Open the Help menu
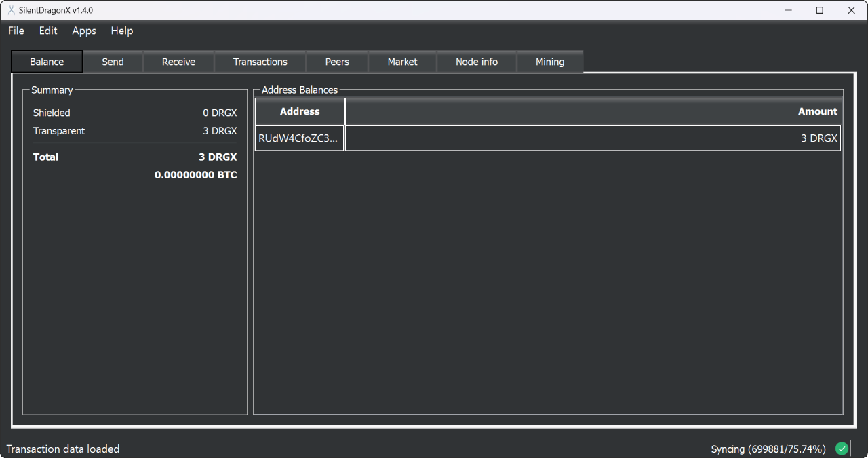The image size is (868, 458). (x=121, y=31)
